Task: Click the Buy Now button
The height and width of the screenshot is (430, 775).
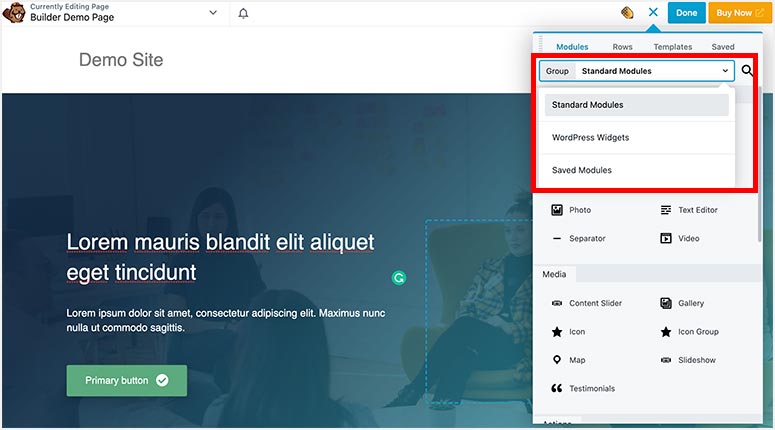Action: tap(739, 13)
